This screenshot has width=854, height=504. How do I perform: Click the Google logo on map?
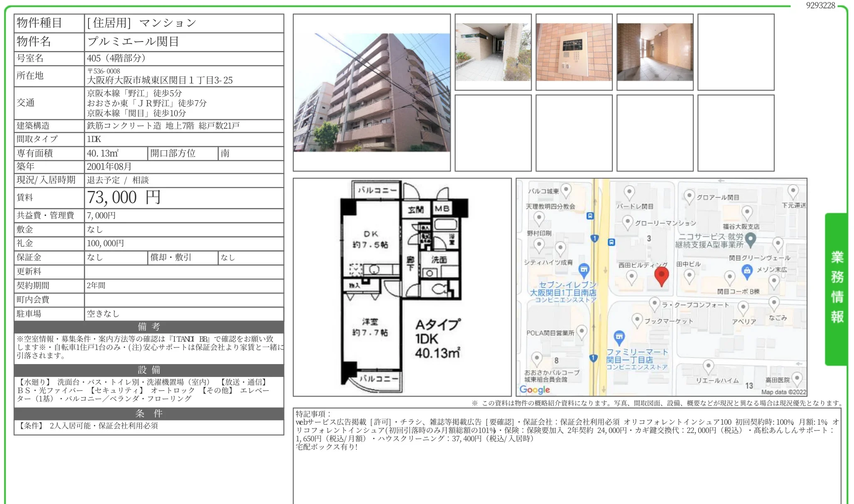click(x=535, y=390)
